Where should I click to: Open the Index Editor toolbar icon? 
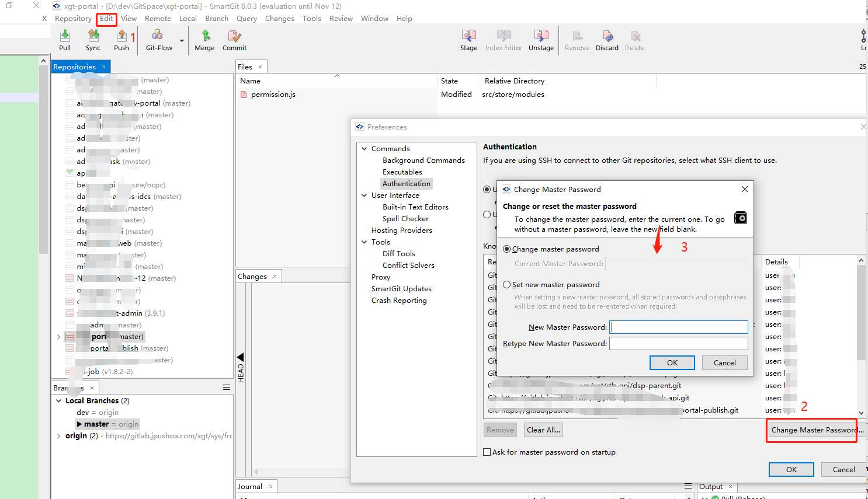(504, 36)
